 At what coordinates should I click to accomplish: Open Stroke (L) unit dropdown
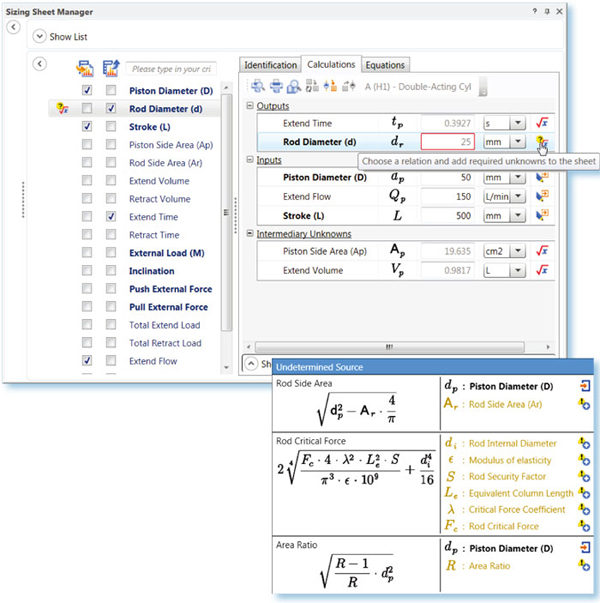(x=518, y=215)
